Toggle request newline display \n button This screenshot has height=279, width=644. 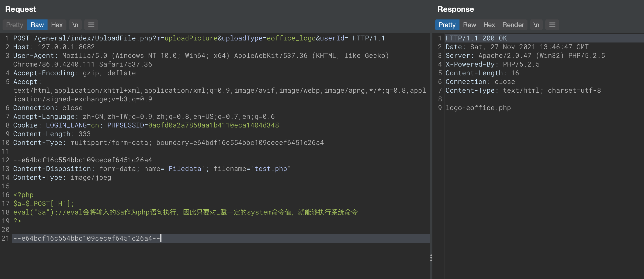[75, 25]
